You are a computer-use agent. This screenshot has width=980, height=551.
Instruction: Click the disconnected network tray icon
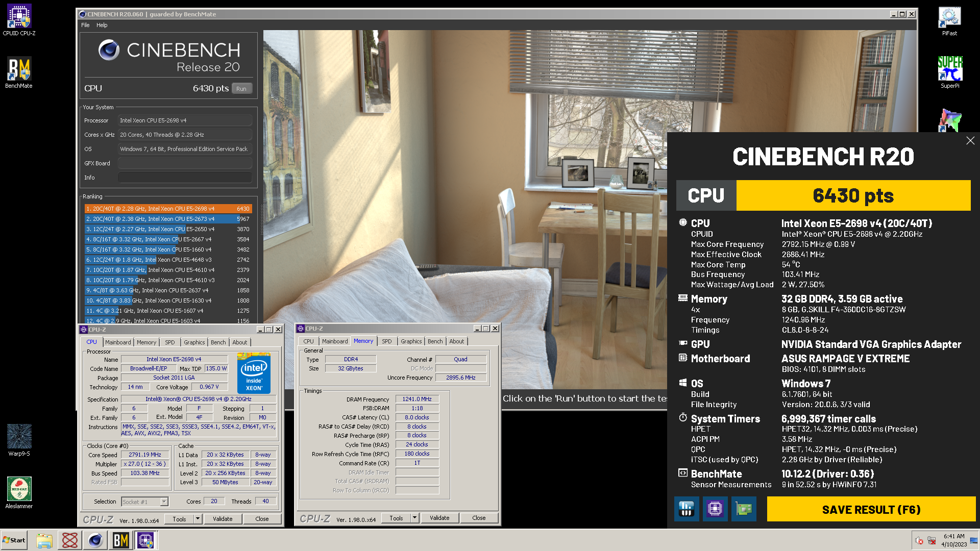(932, 540)
